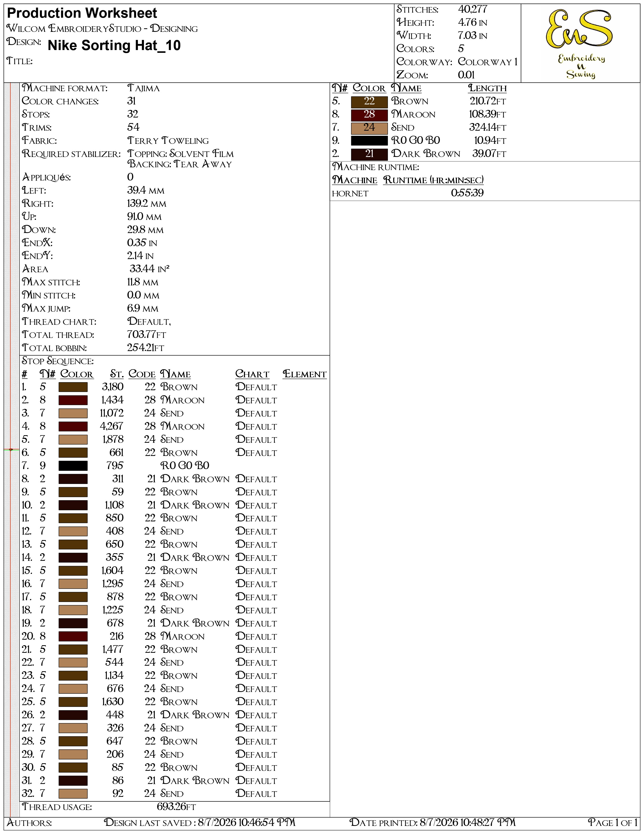
Task: Click the width value "7.03 in"
Action: pyautogui.click(x=472, y=36)
